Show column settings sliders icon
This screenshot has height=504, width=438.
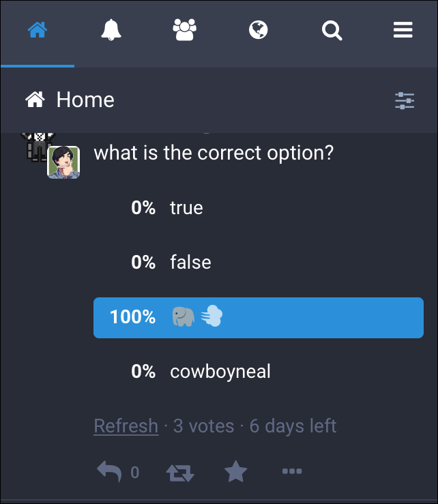405,101
